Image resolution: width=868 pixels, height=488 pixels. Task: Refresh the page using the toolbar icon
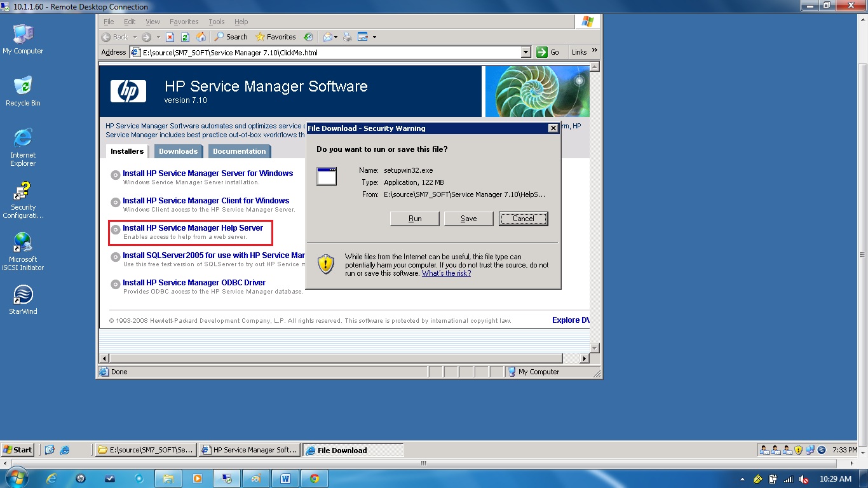click(x=185, y=37)
